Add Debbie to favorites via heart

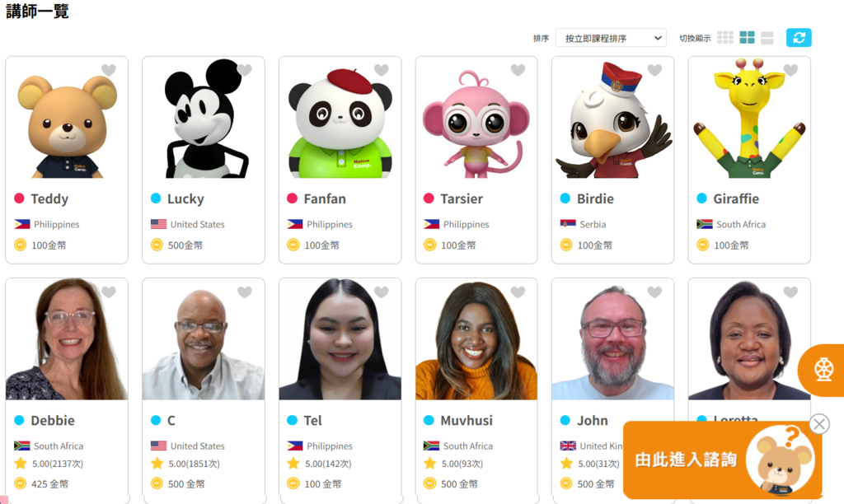point(109,292)
